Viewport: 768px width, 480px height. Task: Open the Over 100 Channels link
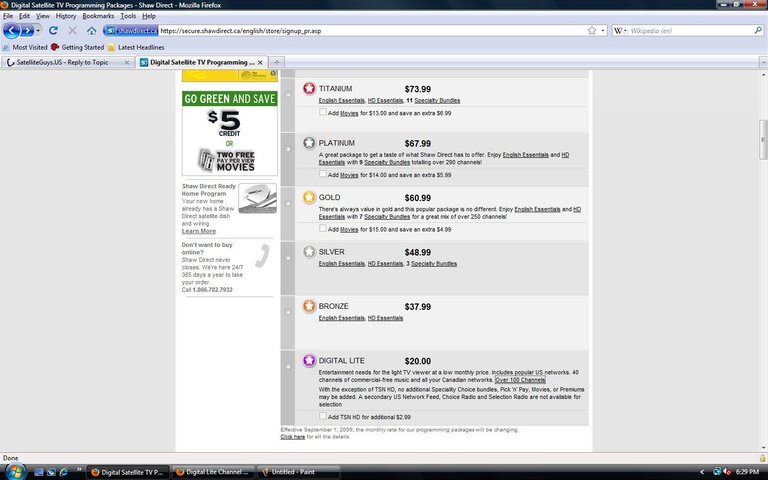[520, 380]
